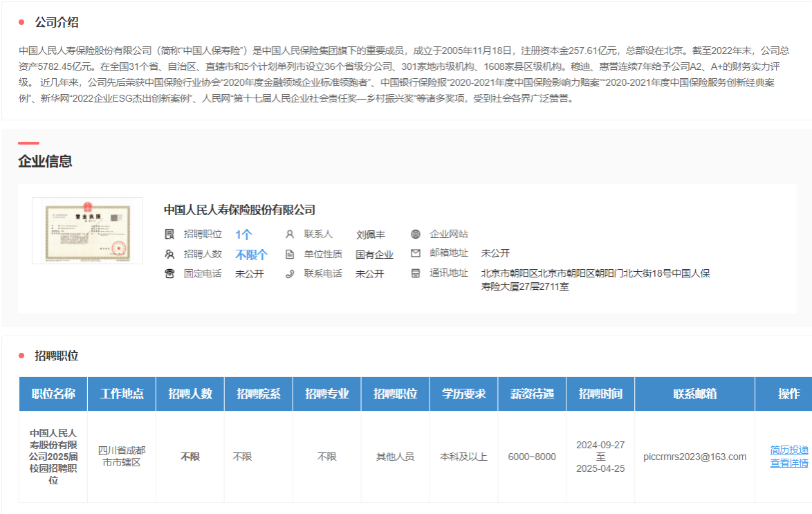Click the 2024-09-27 至 2025-04-25 date cell
Screen dimensions: 812x514
600,457
